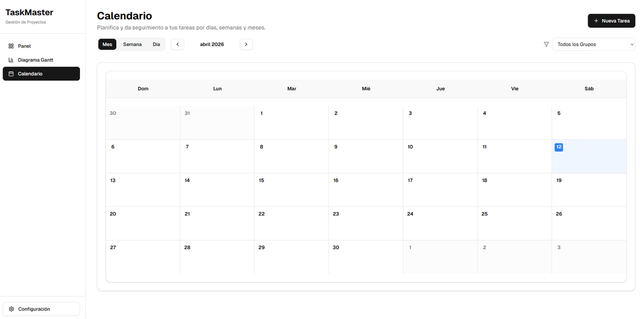Open the Diagrama Gantt page
This screenshot has height=319, width=644.
pos(41,60)
